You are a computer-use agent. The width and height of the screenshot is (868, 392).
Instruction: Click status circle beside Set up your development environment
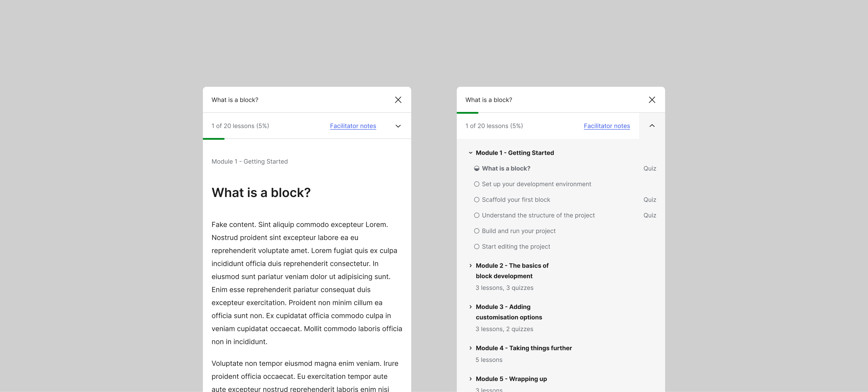(477, 184)
